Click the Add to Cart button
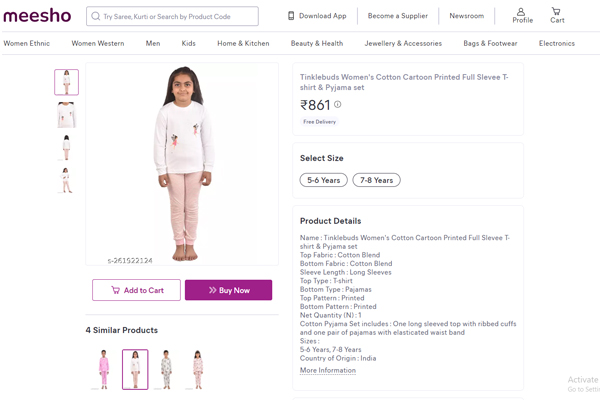This screenshot has width=600, height=400. click(x=137, y=290)
